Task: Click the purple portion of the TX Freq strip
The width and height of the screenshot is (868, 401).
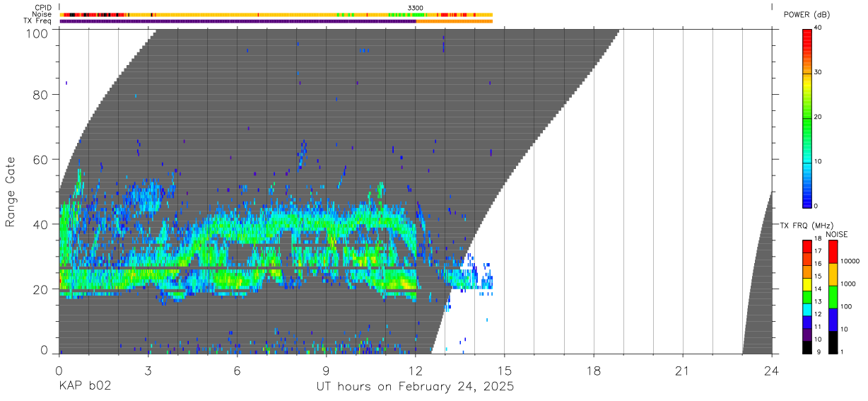Action: coord(238,21)
